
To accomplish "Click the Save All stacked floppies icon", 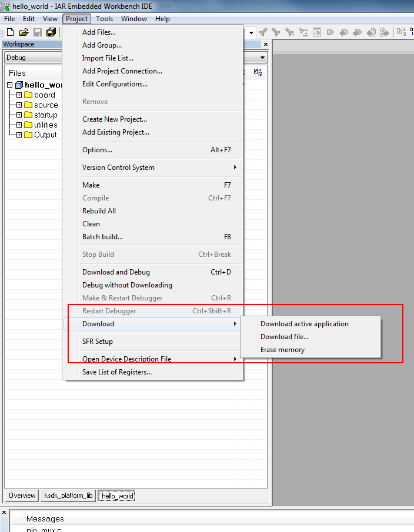I will (51, 32).
